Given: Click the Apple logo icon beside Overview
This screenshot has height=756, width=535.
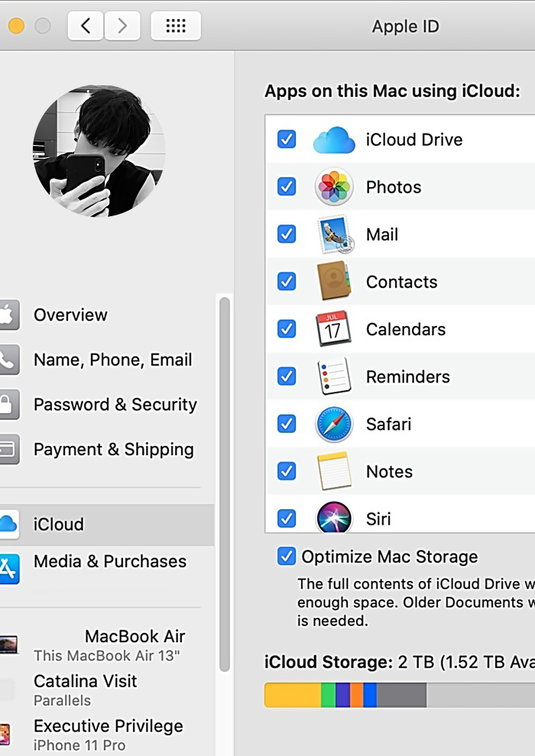Looking at the screenshot, I should point(8,315).
